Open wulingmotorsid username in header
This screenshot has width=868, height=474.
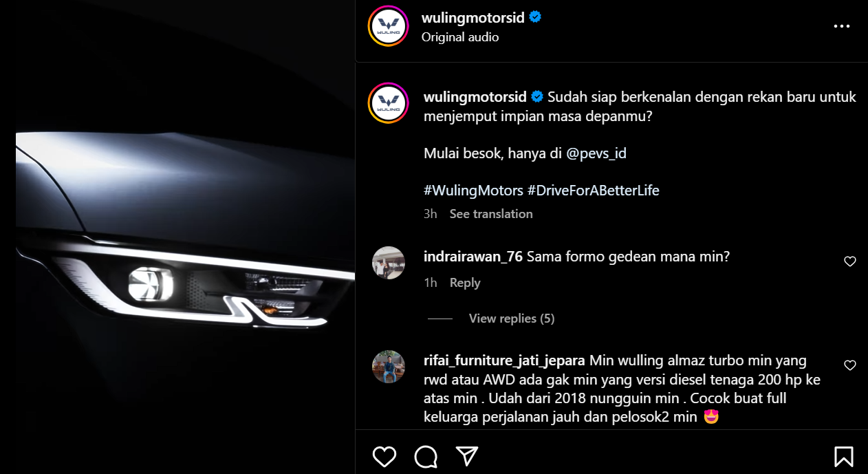coord(473,17)
